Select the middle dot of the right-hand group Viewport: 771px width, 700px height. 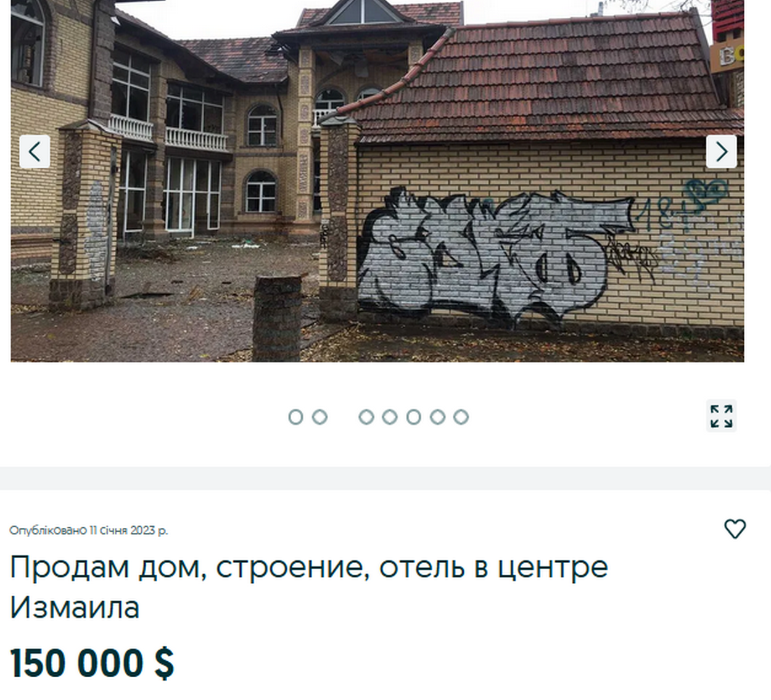pyautogui.click(x=414, y=417)
